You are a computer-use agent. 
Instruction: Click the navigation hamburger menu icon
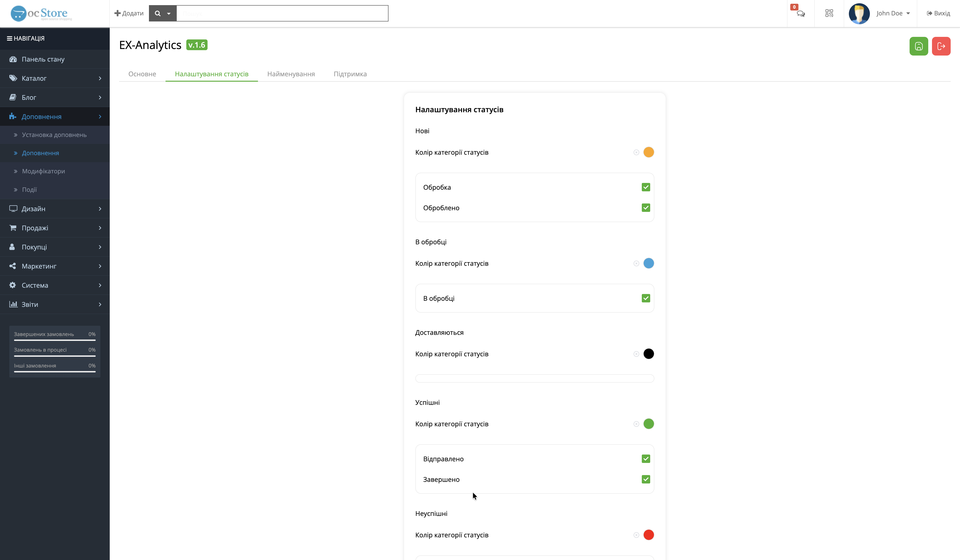click(x=10, y=38)
